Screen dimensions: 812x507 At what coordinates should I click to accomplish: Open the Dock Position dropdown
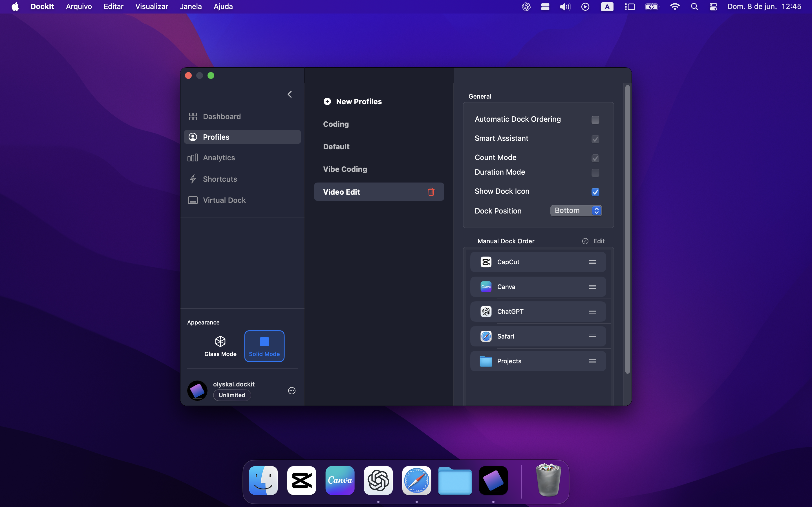point(576,211)
